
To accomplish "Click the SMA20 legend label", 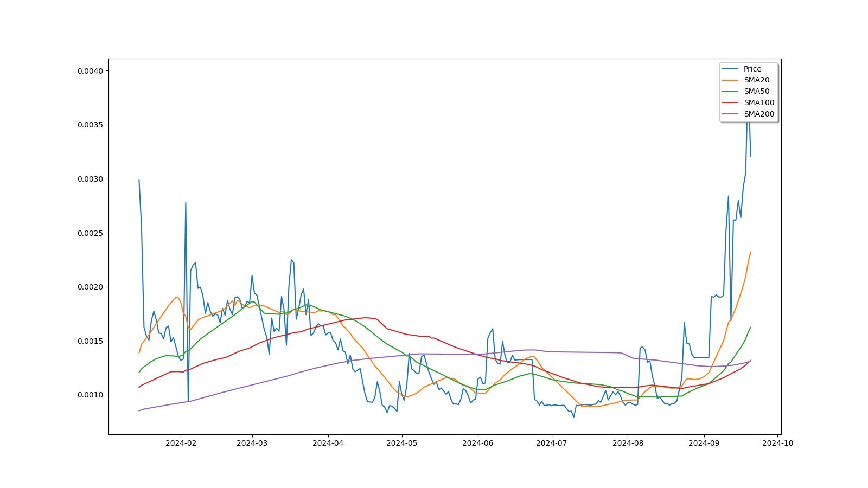I will (756, 80).
